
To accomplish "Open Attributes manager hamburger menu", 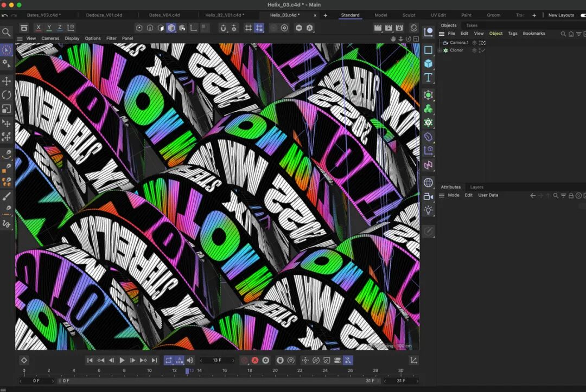I will (x=441, y=195).
